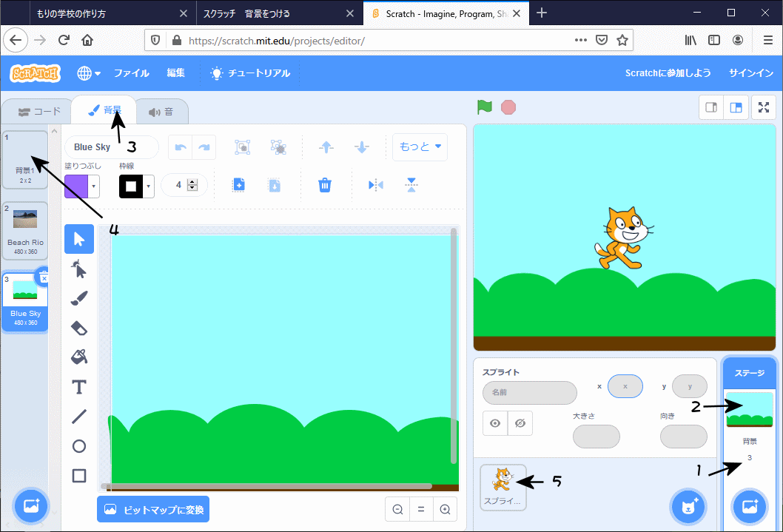This screenshot has height=532, width=783.
Task: Select the Beach Rio backdrop thumbnail
Action: (25, 229)
